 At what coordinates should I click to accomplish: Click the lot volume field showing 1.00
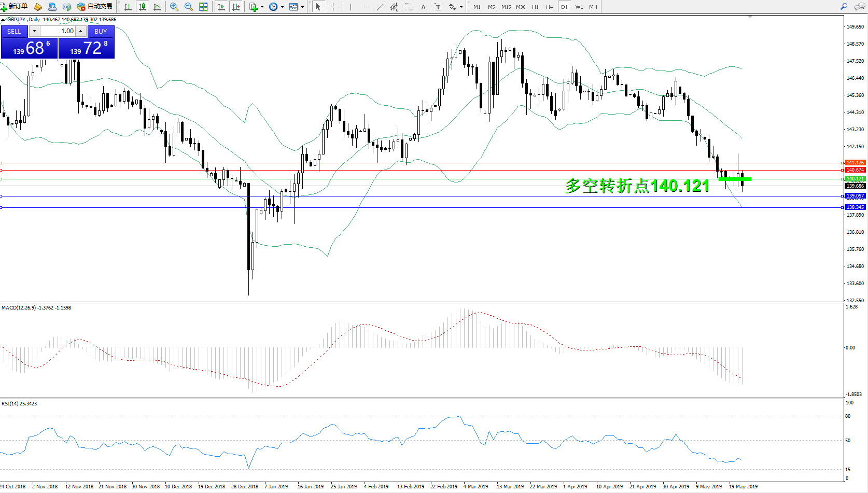point(59,31)
